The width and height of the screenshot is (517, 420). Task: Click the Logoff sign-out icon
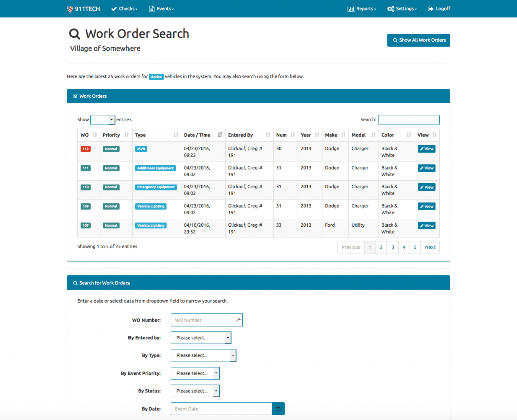click(x=430, y=8)
